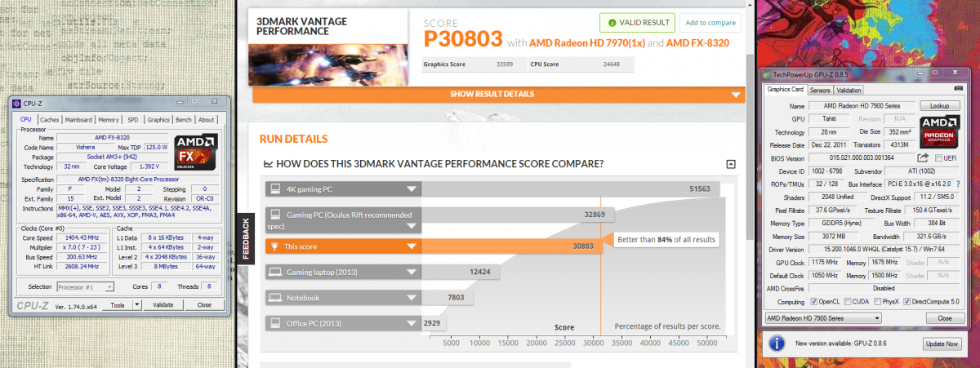Screen dimensions: 980x368
Task: Toggle the CUDA checkbox
Action: click(847, 301)
